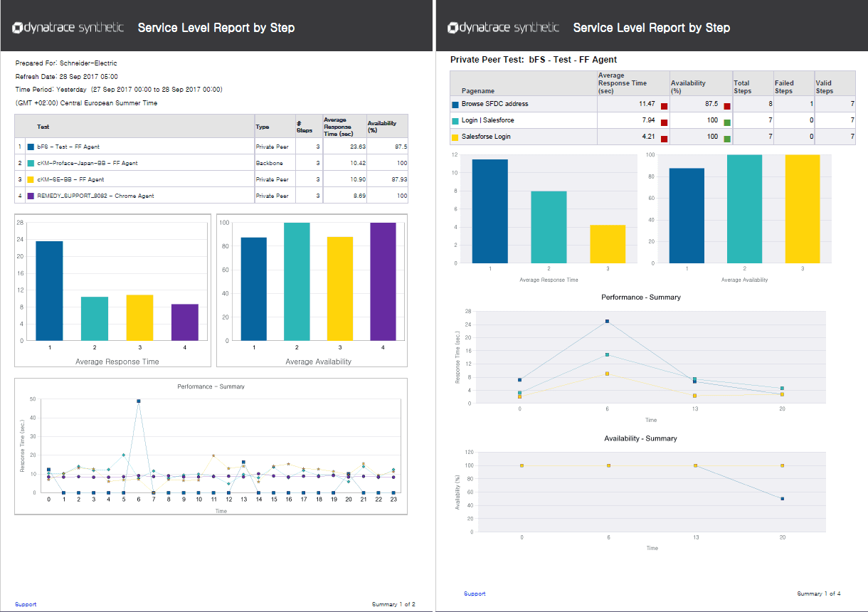Select the bFS – Test – FF Agent test row name
Image resolution: width=868 pixels, height=612 pixels.
[68, 147]
